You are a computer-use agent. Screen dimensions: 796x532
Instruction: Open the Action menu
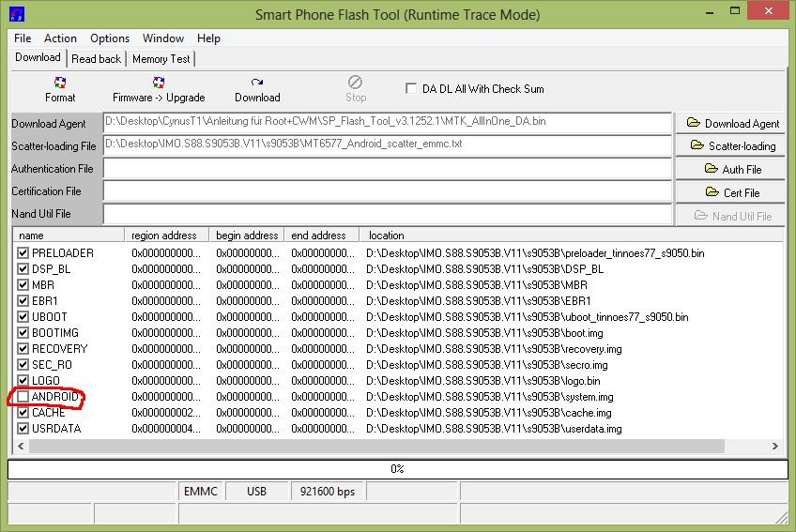[60, 38]
